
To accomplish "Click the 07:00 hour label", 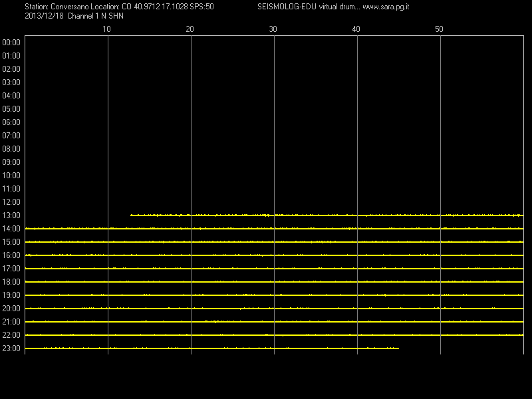I will pyautogui.click(x=11, y=136).
